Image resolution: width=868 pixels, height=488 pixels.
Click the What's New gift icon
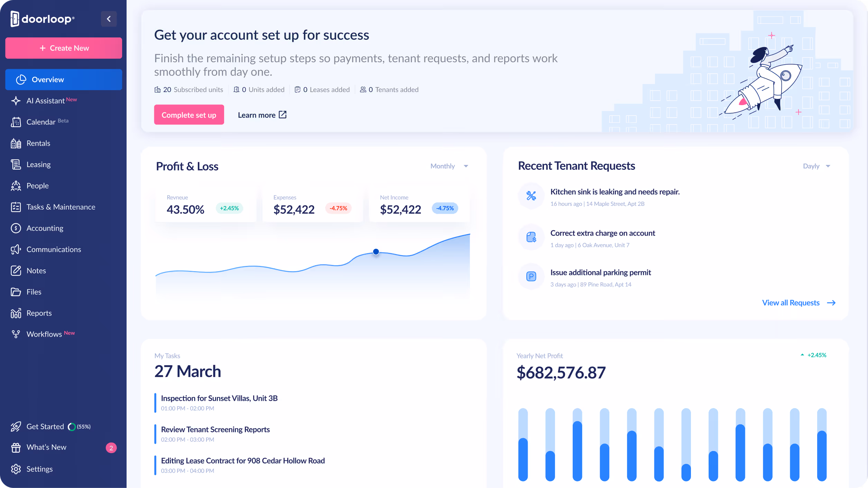click(16, 448)
